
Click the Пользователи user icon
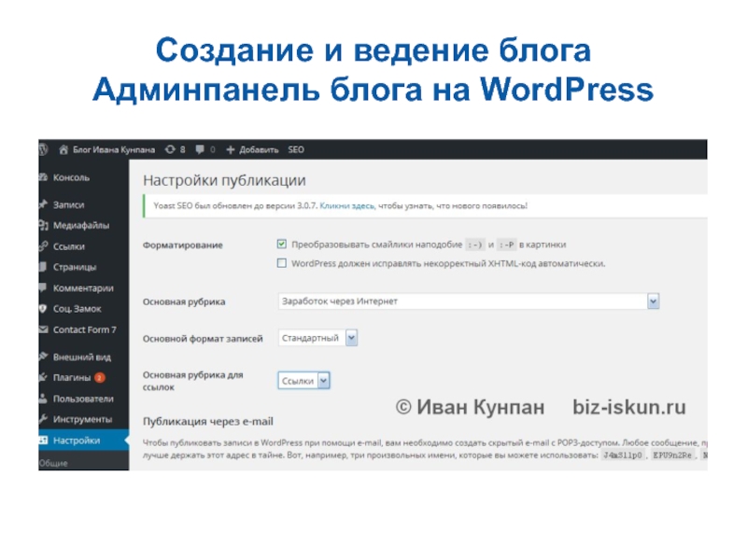tap(43, 399)
